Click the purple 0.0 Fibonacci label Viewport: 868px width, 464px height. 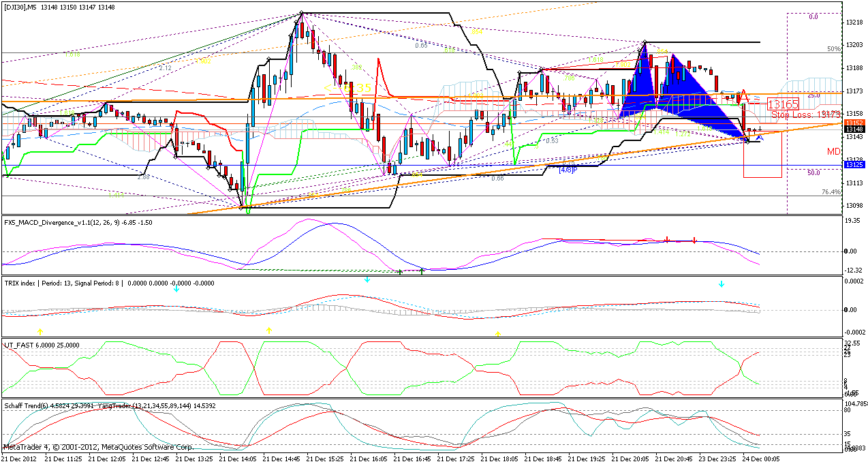point(813,17)
